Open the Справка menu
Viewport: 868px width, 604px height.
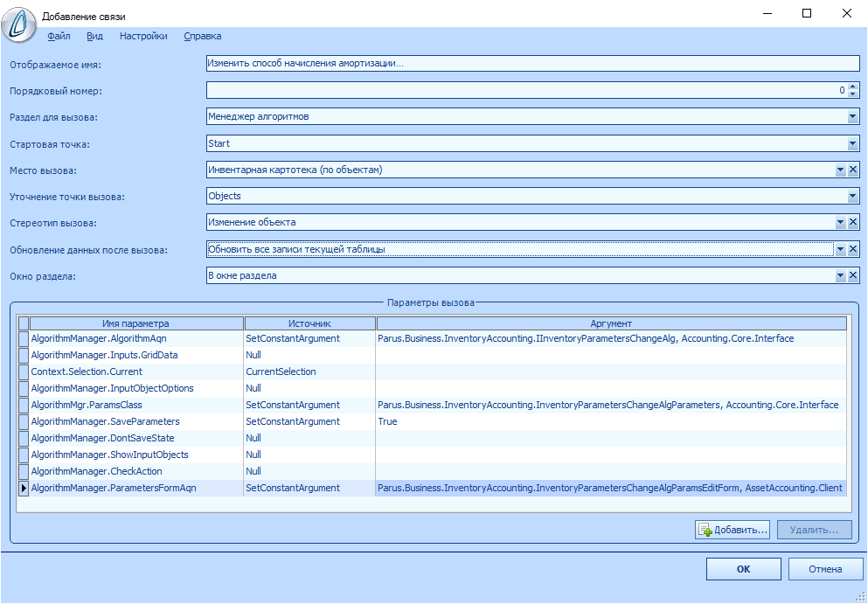click(x=203, y=37)
